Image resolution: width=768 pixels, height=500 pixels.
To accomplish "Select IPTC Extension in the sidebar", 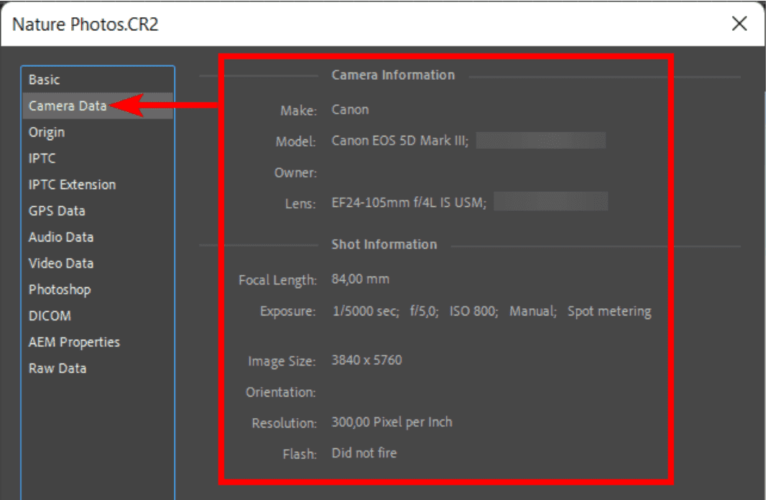I will pos(72,185).
